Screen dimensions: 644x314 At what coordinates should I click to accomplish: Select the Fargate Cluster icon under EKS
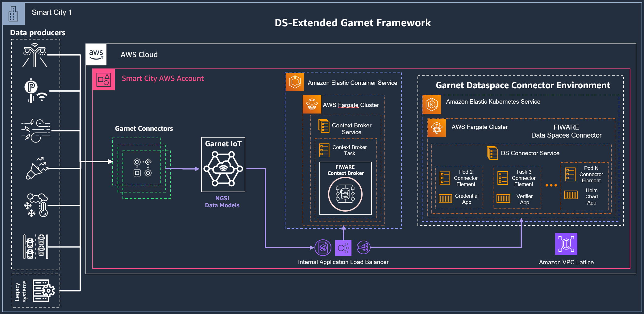pyautogui.click(x=437, y=128)
